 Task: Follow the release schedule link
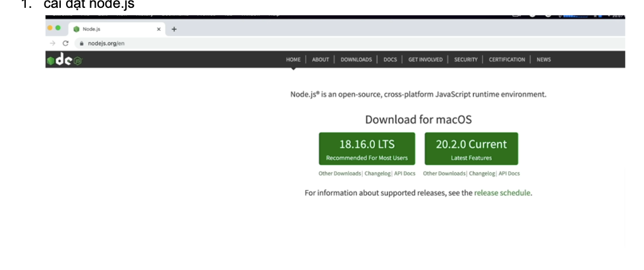[503, 193]
